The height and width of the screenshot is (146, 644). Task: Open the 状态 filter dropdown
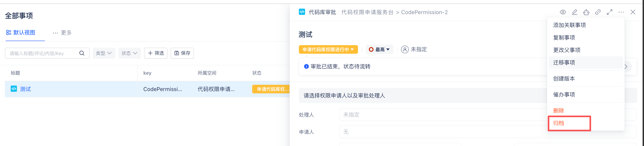pos(129,53)
